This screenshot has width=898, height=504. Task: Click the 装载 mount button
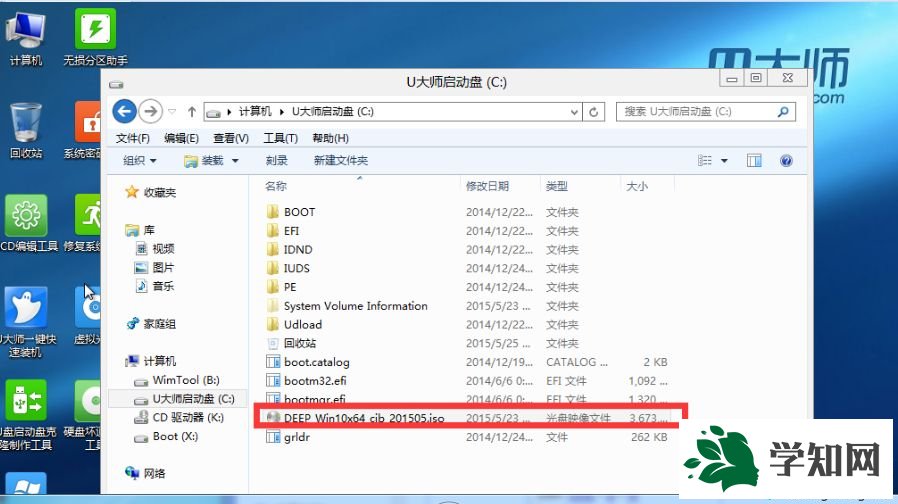tap(204, 161)
